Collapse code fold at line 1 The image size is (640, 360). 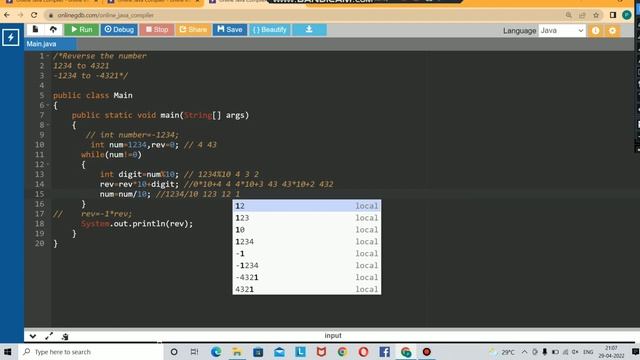click(48, 56)
